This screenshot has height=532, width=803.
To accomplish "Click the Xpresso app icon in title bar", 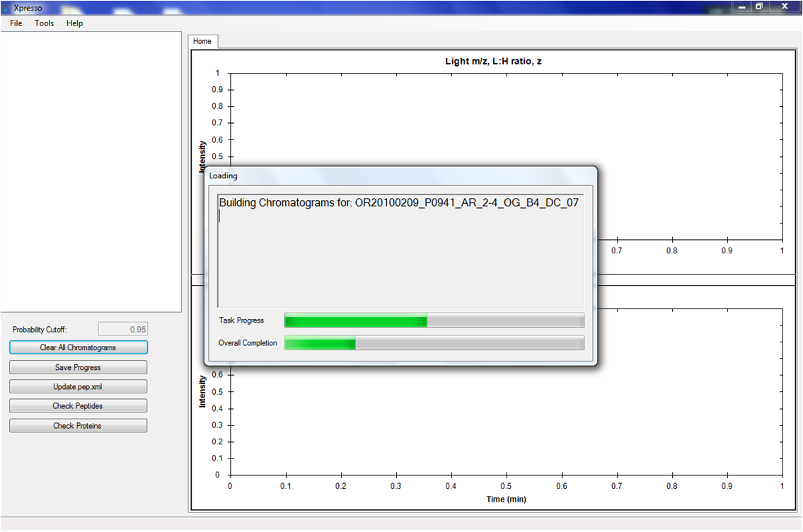I will coord(7,6).
